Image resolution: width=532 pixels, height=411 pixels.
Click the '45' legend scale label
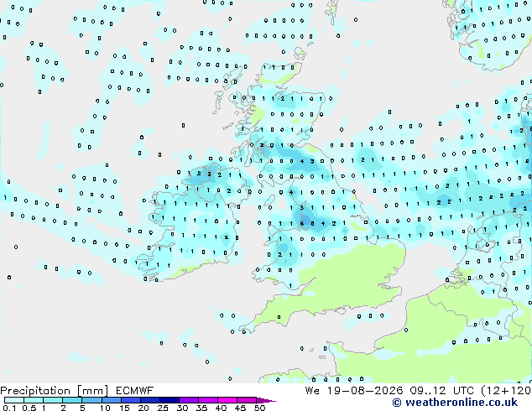pyautogui.click(x=240, y=408)
